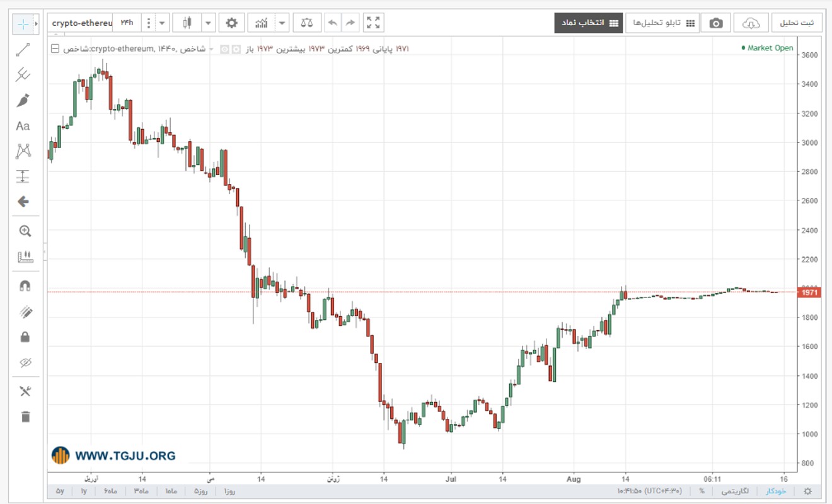Open the candlestick chart style dropdown arrow

[x=209, y=23]
